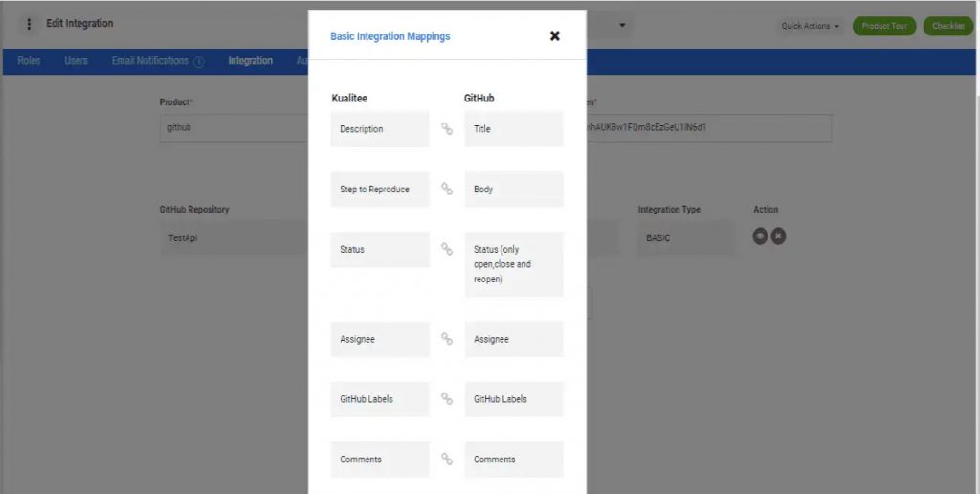Click link icon beside Status mapping

447,249
